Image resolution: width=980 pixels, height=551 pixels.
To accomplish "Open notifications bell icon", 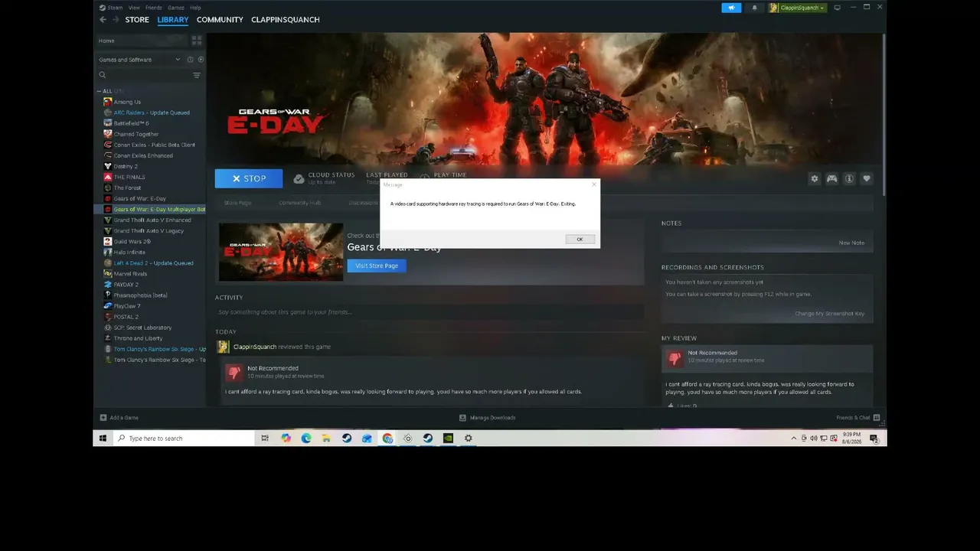I will [754, 8].
